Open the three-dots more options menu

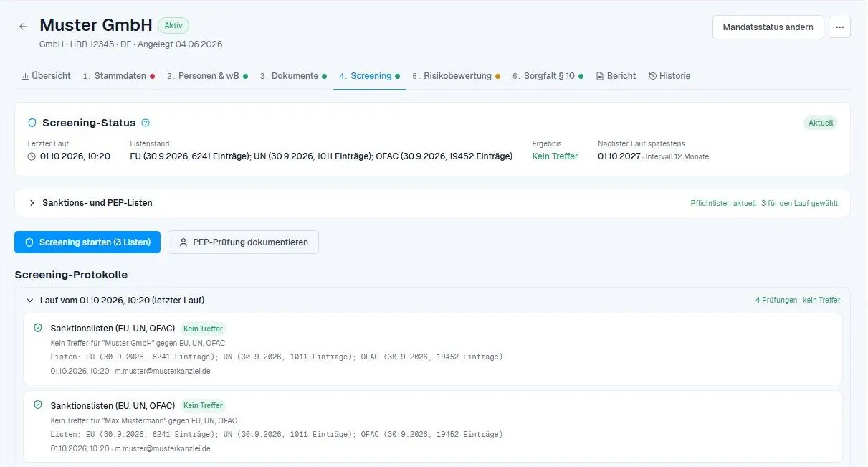pos(839,27)
